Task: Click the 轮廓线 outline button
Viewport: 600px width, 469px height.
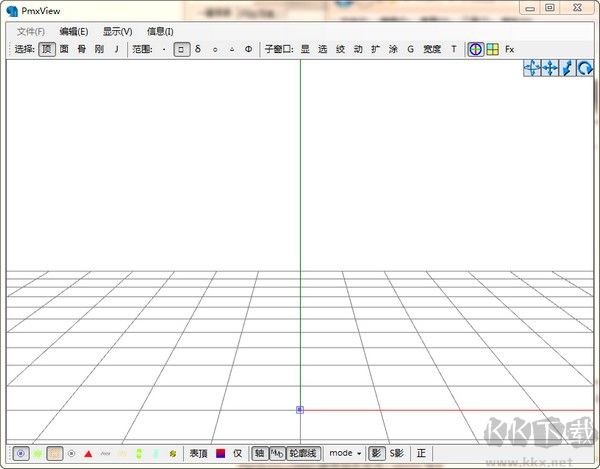Action: click(x=302, y=453)
